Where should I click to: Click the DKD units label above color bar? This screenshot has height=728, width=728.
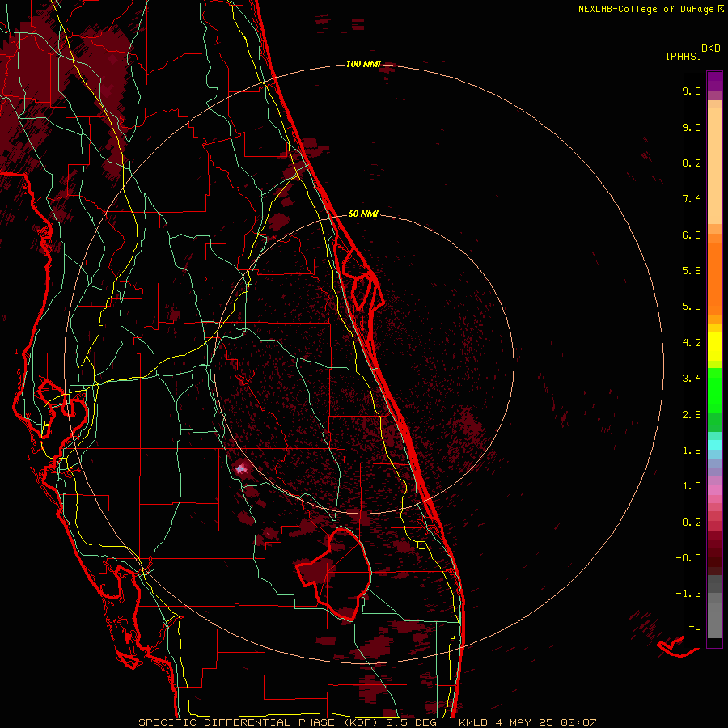click(x=711, y=48)
